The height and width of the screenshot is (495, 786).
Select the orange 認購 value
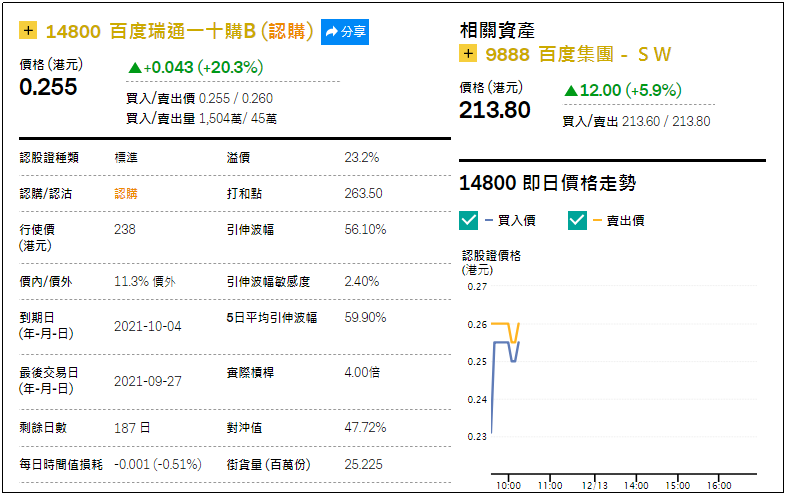(126, 194)
